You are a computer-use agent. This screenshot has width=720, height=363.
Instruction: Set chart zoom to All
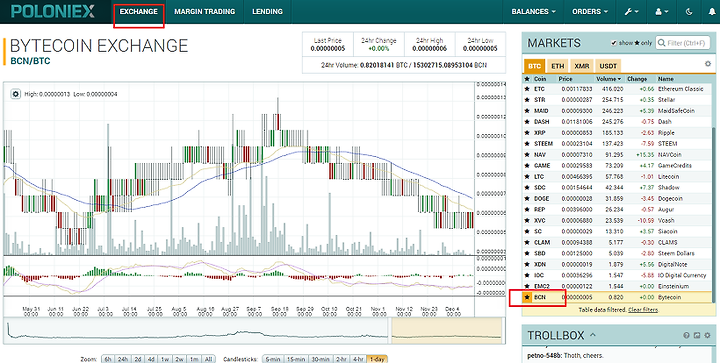pyautogui.click(x=208, y=359)
